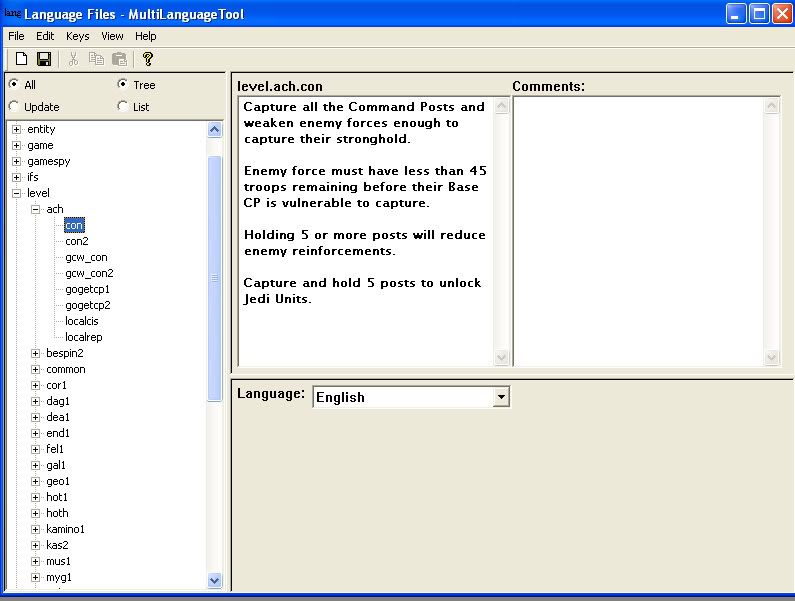Expand the hoth tree node
The image size is (795, 601).
pos(35,513)
